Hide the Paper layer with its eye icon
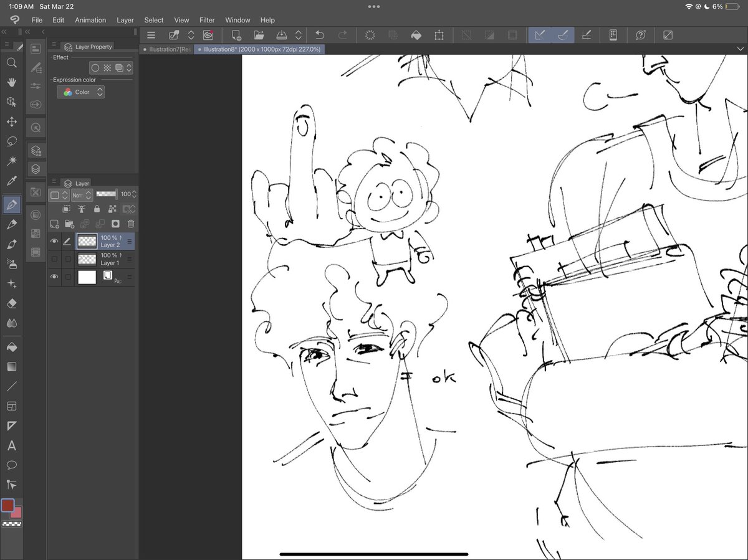 [x=54, y=277]
